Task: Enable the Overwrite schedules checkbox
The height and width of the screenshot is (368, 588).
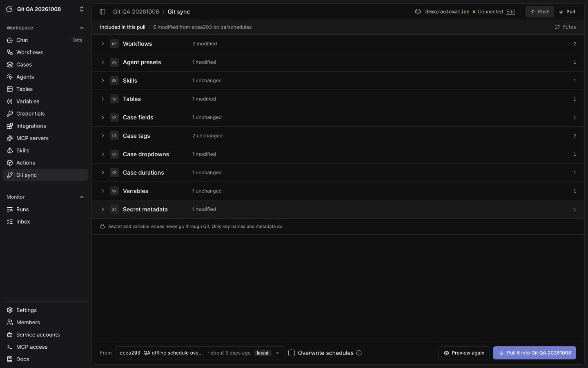Action: (292, 353)
